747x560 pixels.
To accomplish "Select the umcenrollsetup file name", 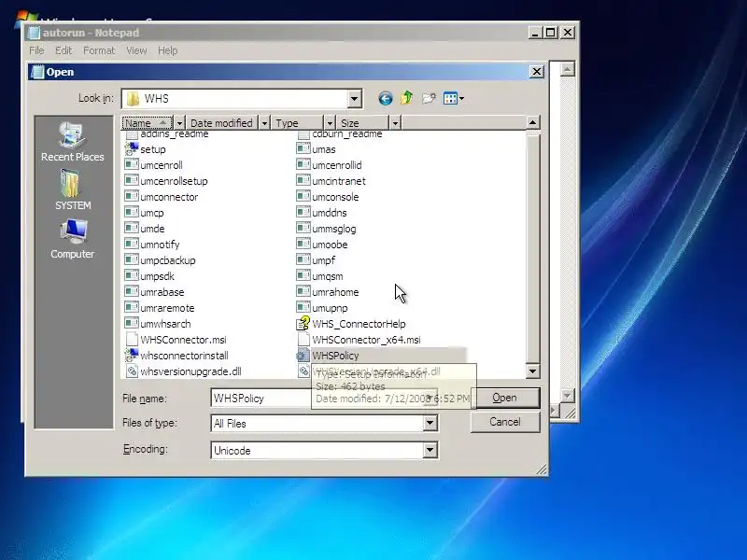I will click(x=174, y=181).
